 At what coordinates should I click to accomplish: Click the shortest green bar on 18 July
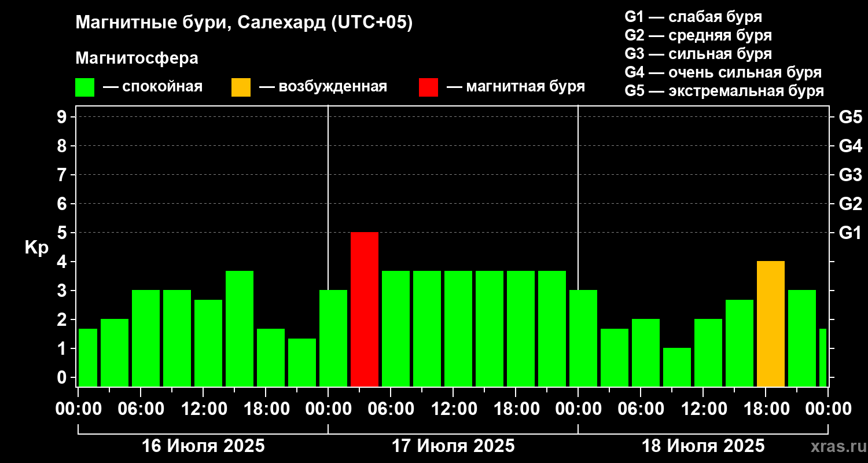coord(677,367)
